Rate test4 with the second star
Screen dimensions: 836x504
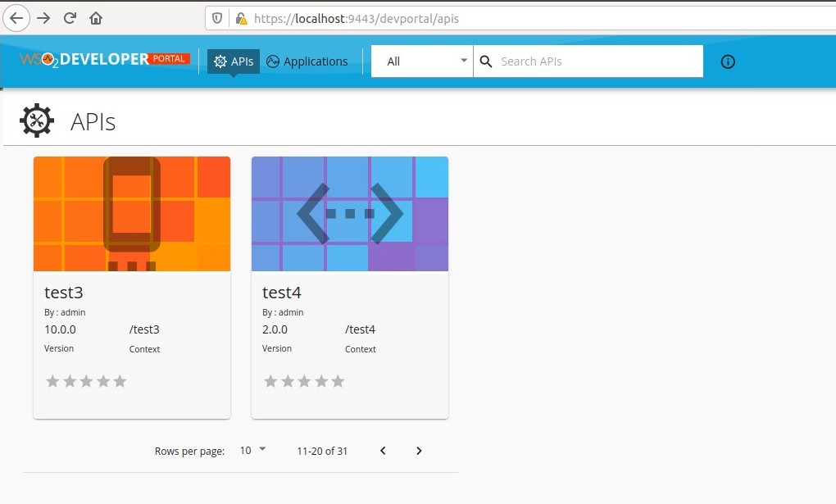[x=288, y=381]
